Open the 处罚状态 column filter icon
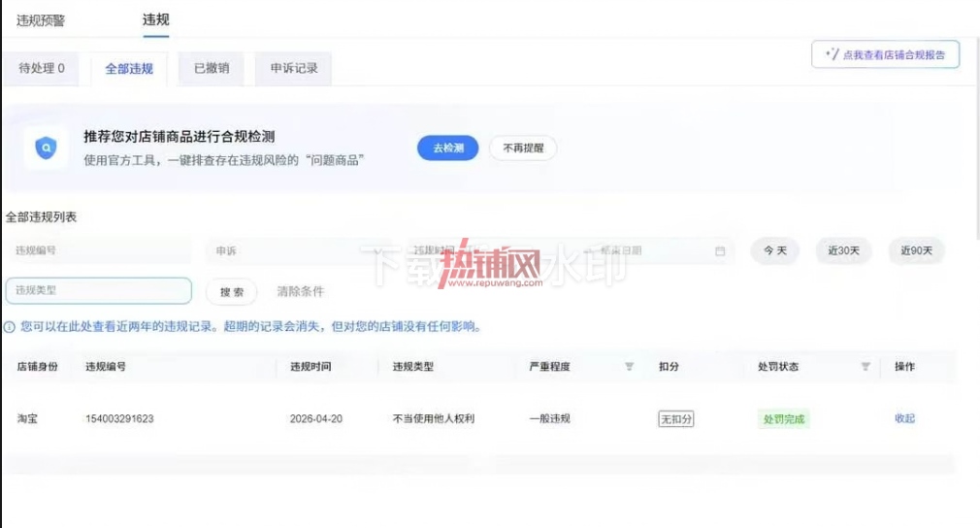This screenshot has height=528, width=980. coord(866,366)
